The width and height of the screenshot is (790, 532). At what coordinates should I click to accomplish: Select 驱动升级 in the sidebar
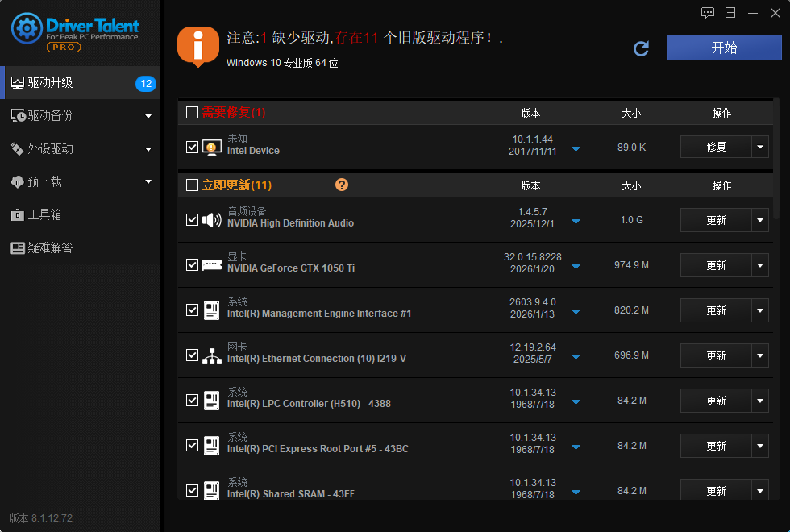pyautogui.click(x=81, y=82)
